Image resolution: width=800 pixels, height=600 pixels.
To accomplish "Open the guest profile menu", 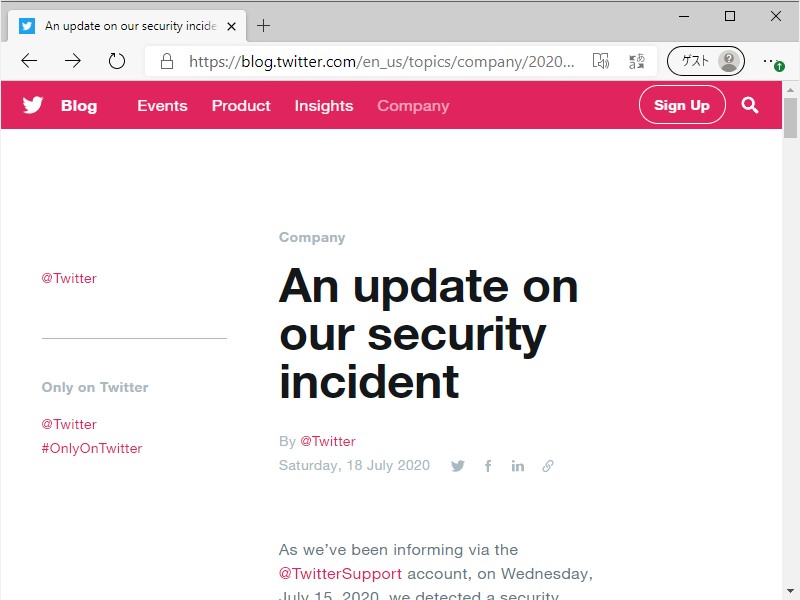I will [x=706, y=61].
